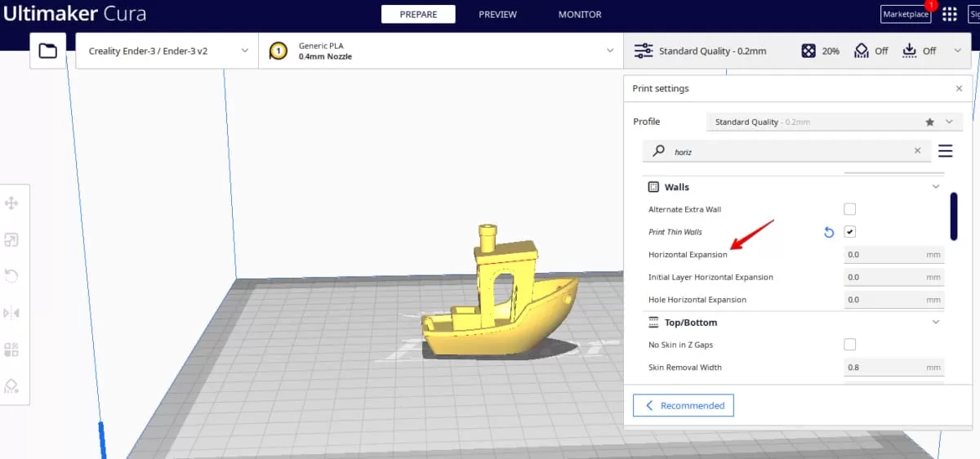Click the Initial Layer Horizontal Expansion label

click(710, 278)
